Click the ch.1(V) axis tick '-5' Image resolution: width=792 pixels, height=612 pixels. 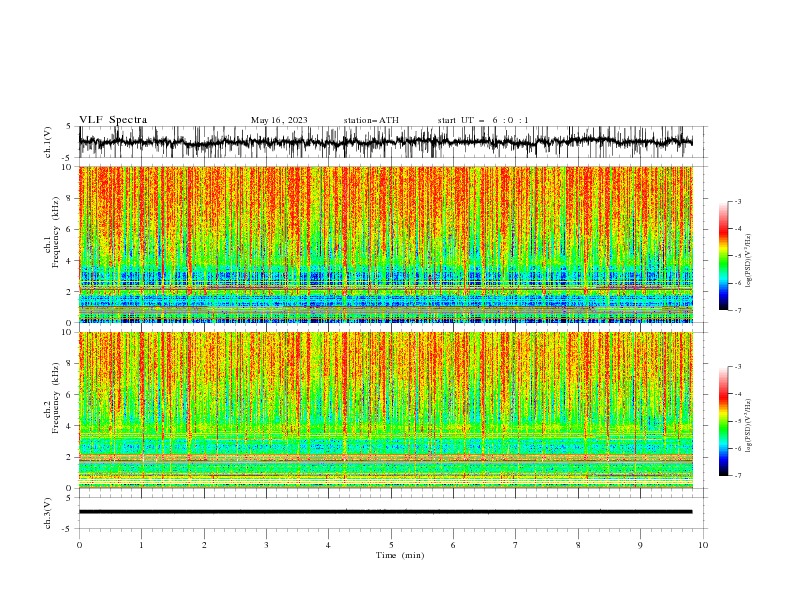tap(68, 158)
